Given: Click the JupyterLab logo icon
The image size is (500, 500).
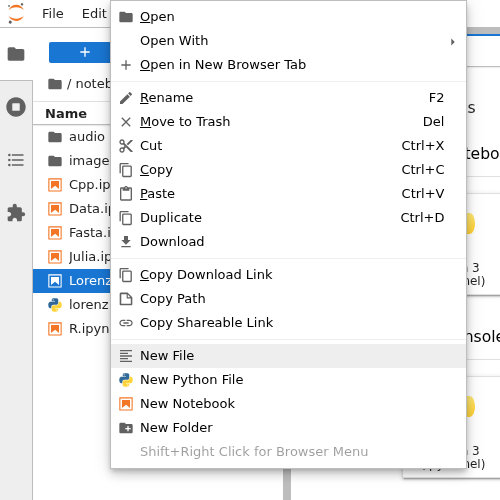Looking at the screenshot, I should coord(16,13).
